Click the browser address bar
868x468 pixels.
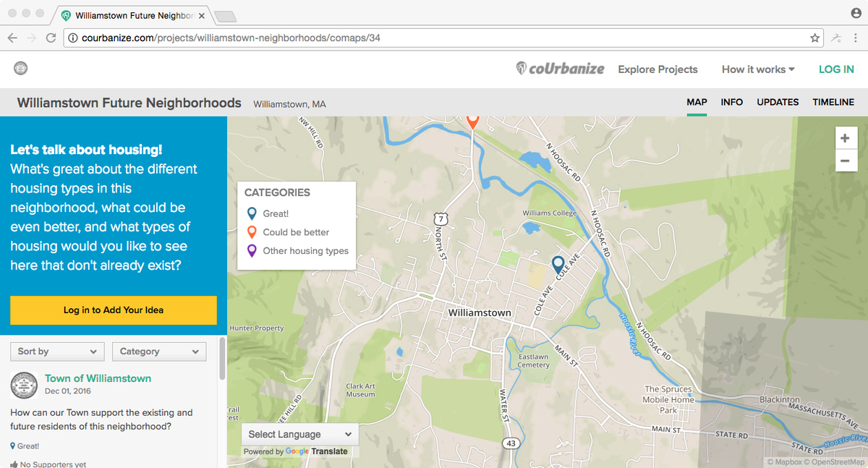click(434, 38)
